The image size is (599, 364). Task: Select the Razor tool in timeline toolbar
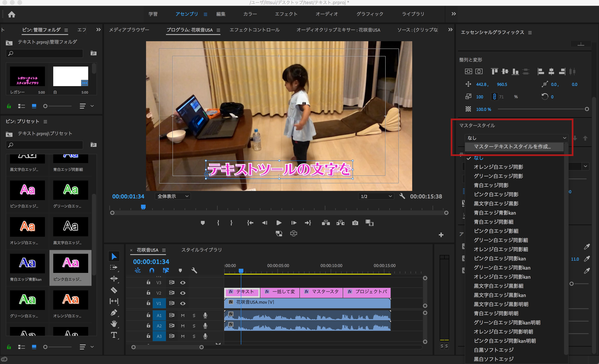point(114,290)
